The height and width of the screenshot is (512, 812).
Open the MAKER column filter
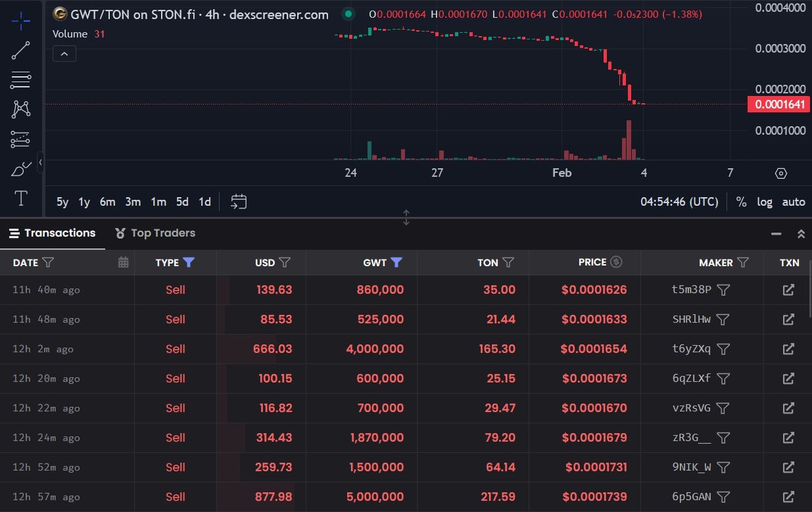[x=743, y=262]
